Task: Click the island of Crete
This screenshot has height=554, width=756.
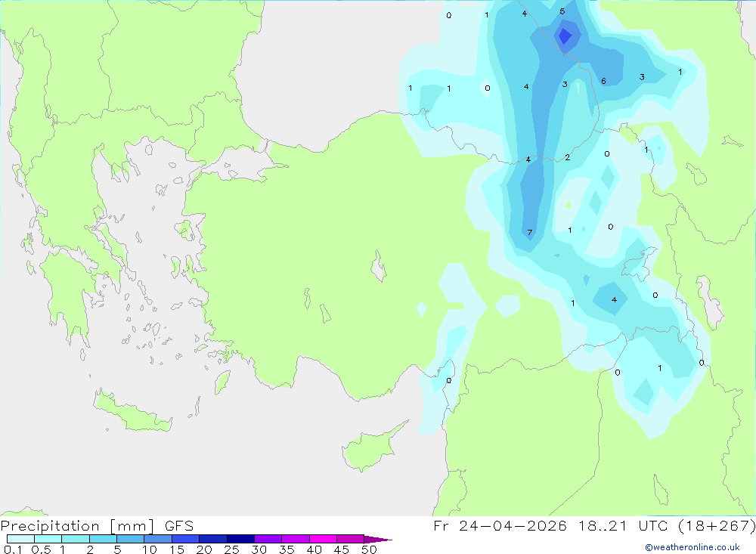Action: pos(132,412)
